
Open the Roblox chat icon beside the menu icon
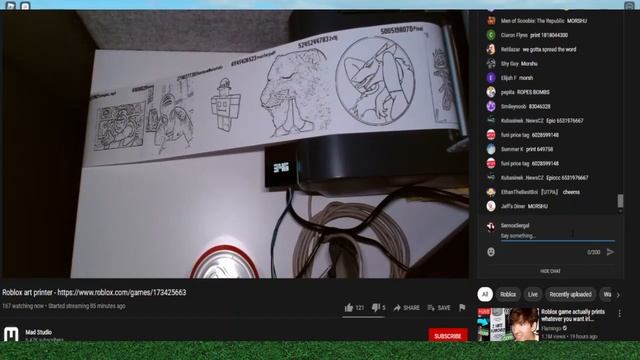click(25, 6)
